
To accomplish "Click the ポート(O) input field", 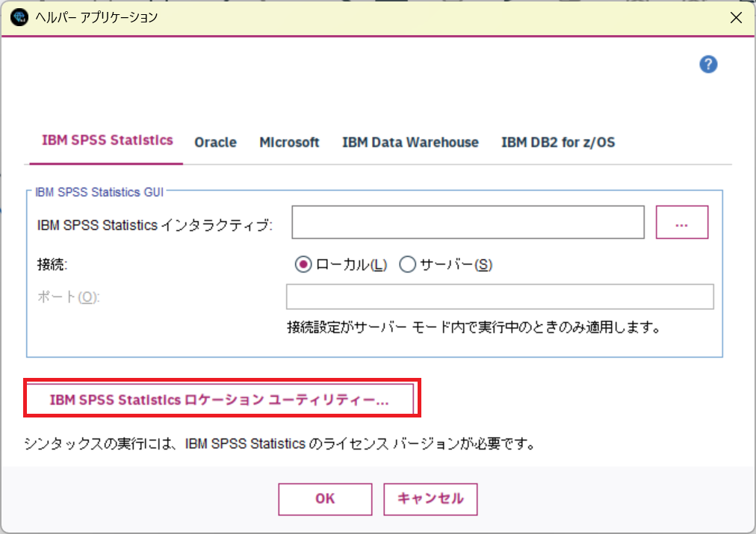I will point(500,297).
